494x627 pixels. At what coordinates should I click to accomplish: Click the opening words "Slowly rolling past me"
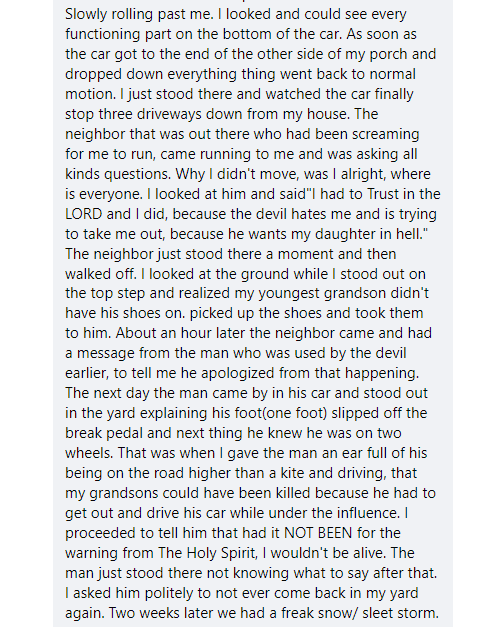pyautogui.click(x=139, y=14)
